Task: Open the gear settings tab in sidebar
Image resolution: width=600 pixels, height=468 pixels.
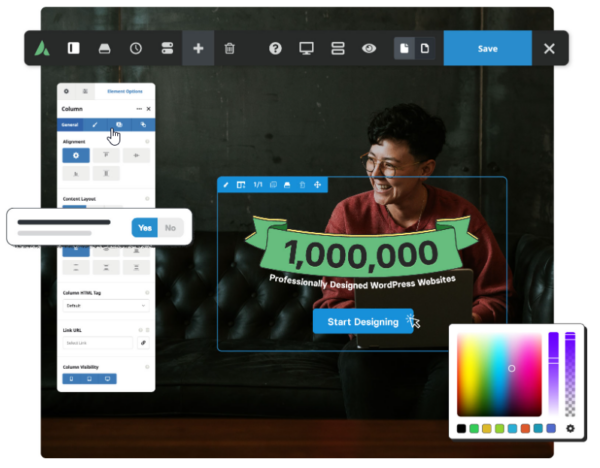Action: click(x=66, y=91)
